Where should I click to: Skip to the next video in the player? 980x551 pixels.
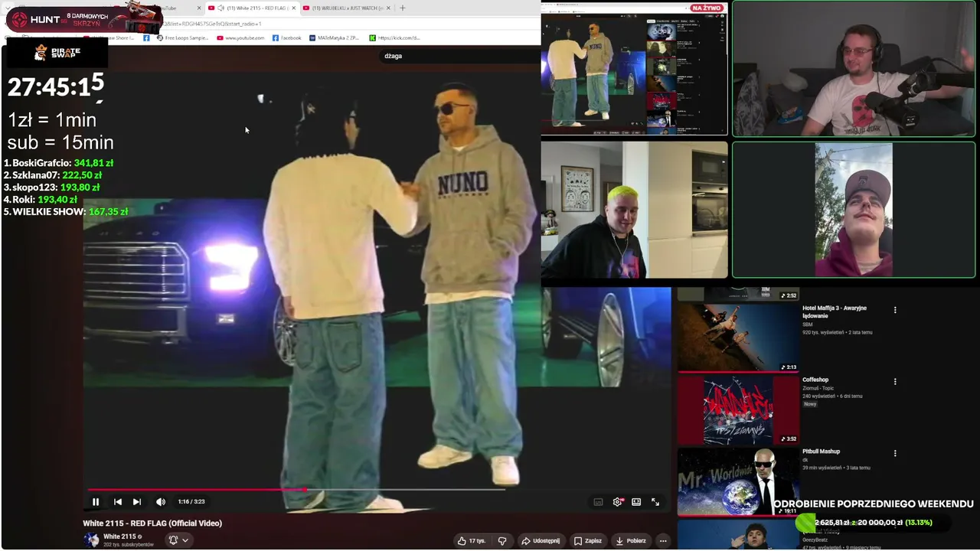click(x=137, y=502)
